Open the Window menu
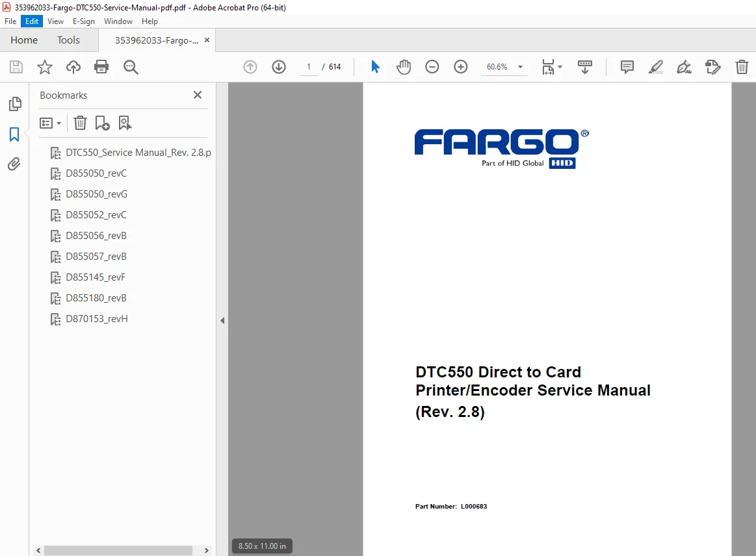The height and width of the screenshot is (556, 756). (118, 21)
